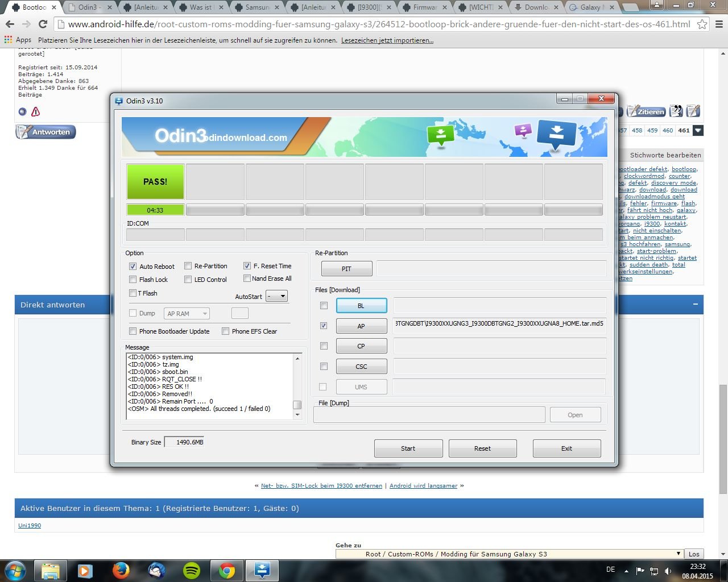Click the browser address bar URL
Viewport: 728px width, 582px height.
point(379,24)
